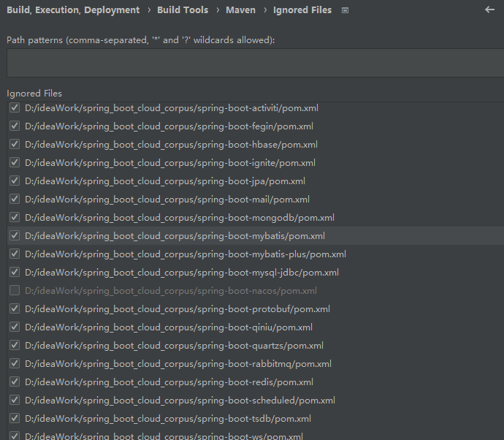Select the spring-boot-mysql-jdbc/pom.xml path text
504x440 pixels.
[182, 273]
